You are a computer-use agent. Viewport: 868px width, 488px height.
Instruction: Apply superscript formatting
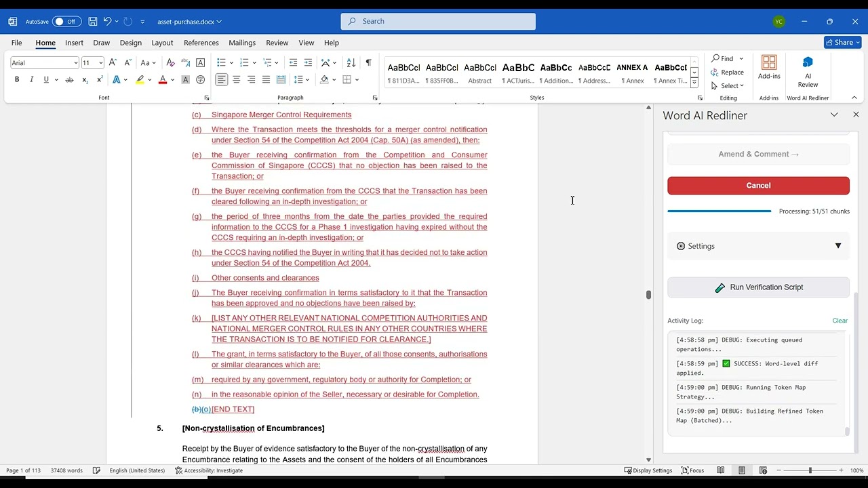(100, 79)
